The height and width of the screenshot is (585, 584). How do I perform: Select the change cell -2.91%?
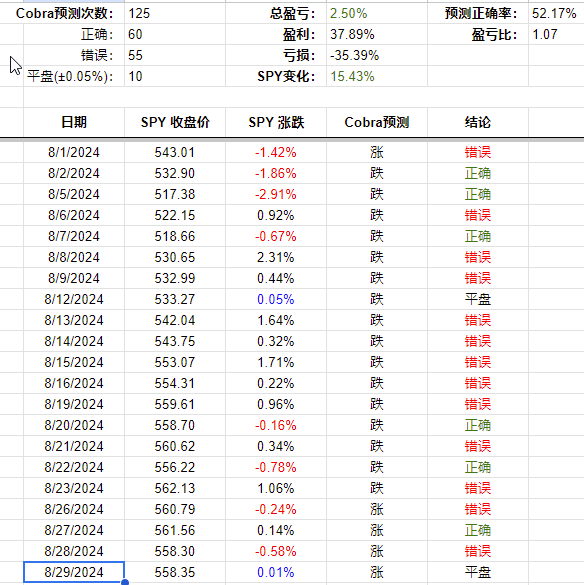pyautogui.click(x=276, y=194)
